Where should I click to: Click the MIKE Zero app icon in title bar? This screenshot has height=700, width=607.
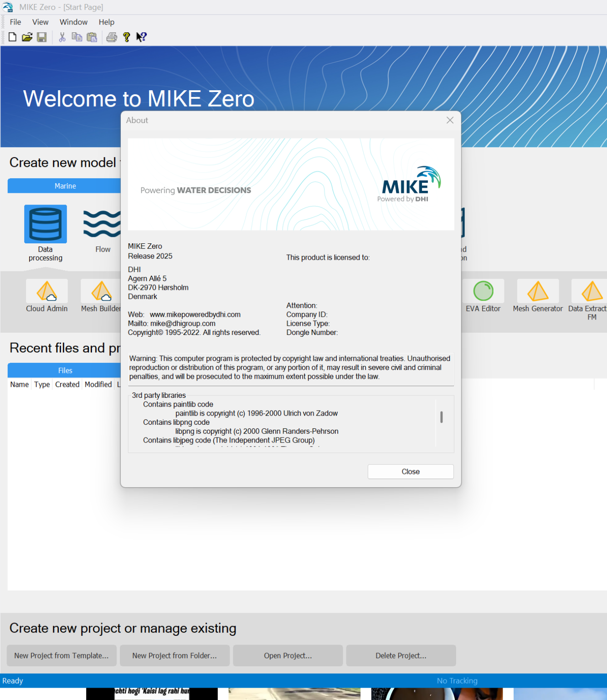[x=8, y=7]
